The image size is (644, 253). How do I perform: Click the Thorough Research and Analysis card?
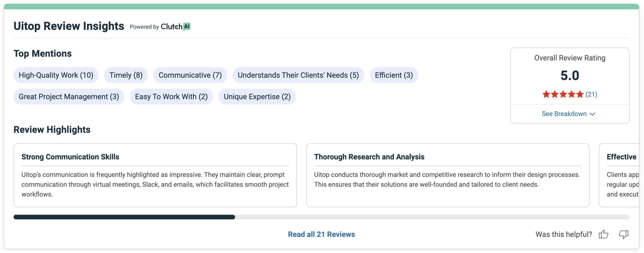pos(448,175)
